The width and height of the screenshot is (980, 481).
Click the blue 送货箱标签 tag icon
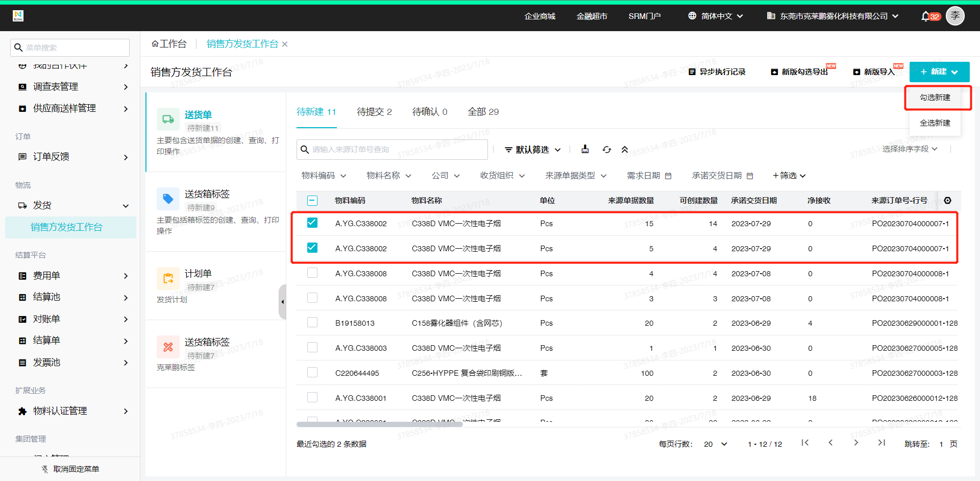168,199
